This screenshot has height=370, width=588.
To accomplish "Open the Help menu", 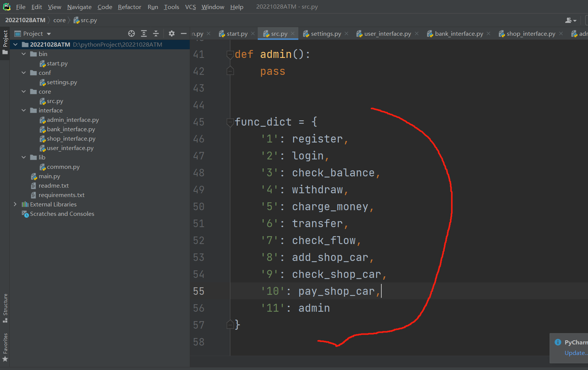I will [x=237, y=7].
